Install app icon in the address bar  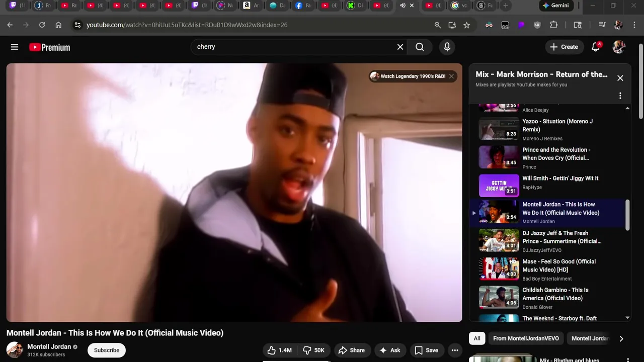click(452, 25)
